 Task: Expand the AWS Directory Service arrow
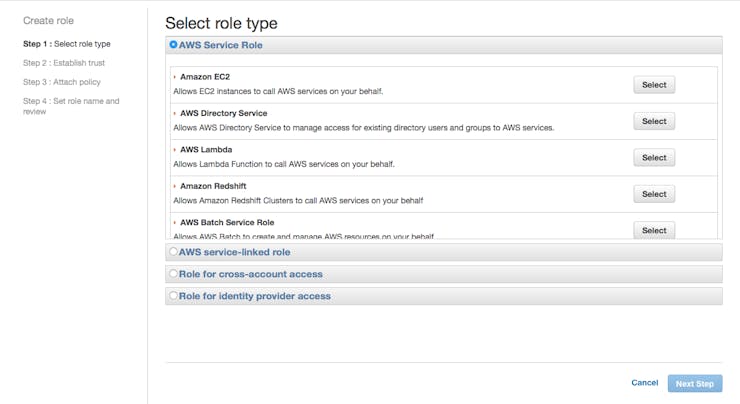coord(175,113)
